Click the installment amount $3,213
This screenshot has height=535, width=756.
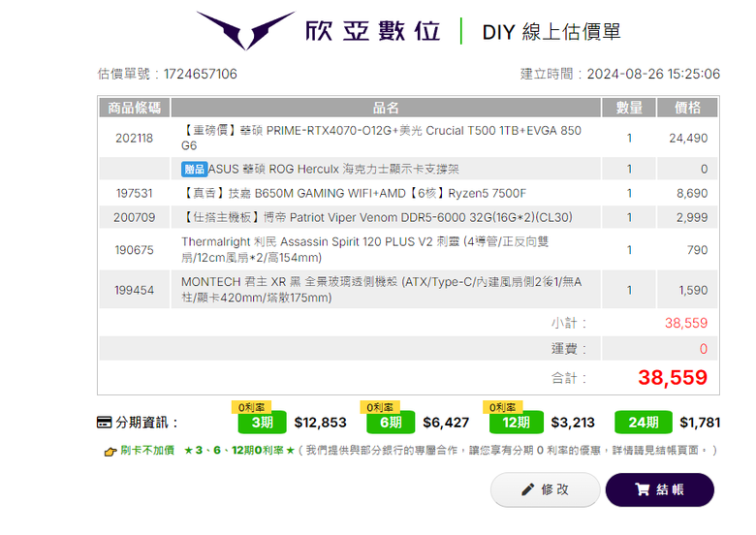pos(573,423)
